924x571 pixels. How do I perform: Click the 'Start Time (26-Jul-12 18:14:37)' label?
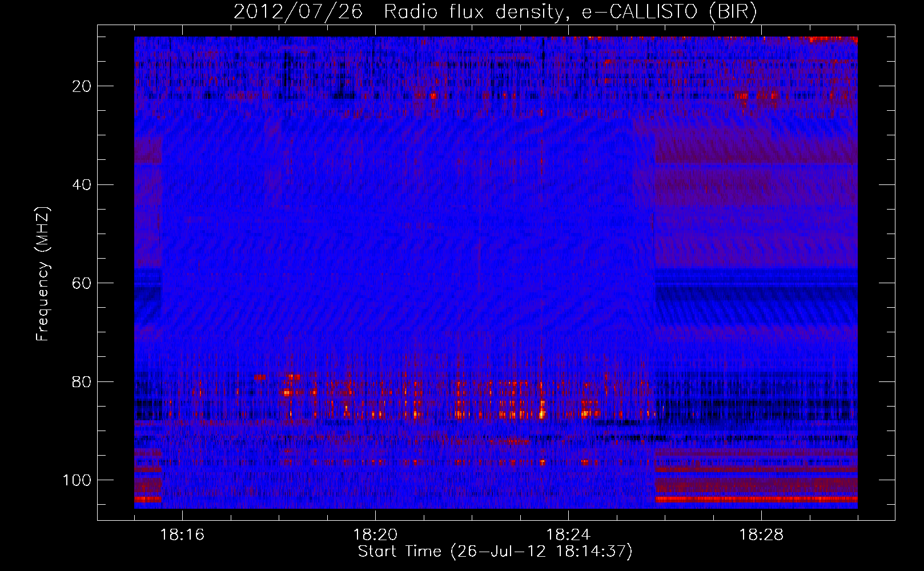(495, 552)
